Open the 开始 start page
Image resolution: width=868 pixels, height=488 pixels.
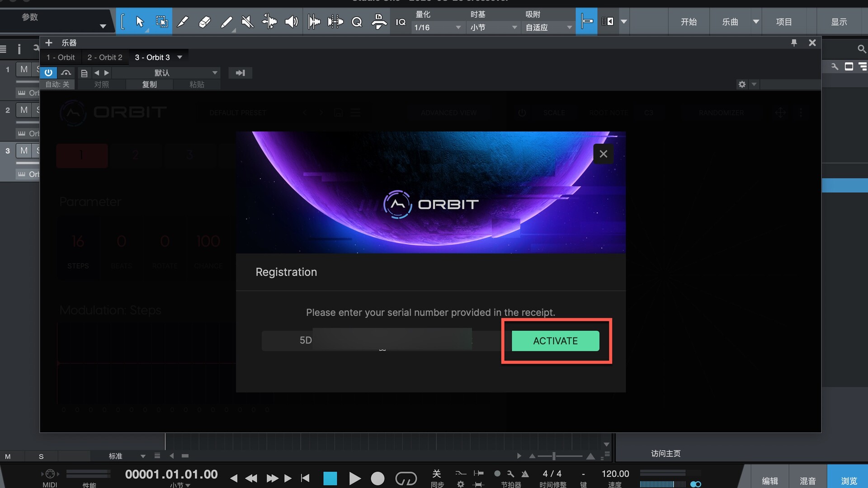click(x=689, y=22)
